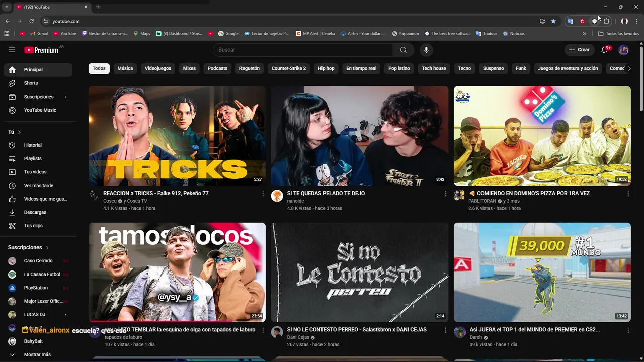Open a new browser tab
This screenshot has height=362, width=644.
(x=98, y=7)
